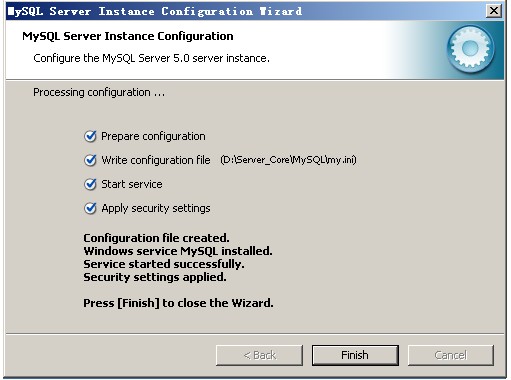Click the Service started successfully message

tap(164, 264)
